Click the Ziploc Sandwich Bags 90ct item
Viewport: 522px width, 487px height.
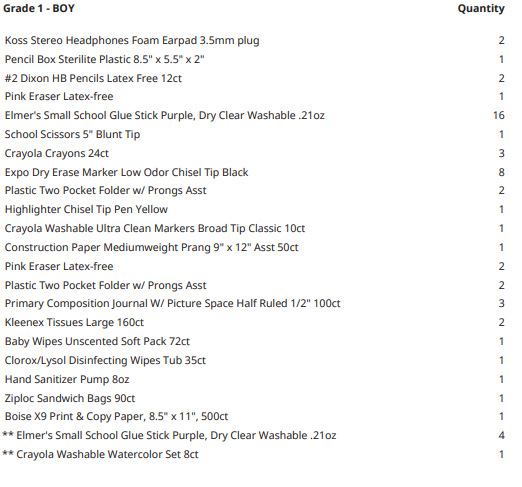[70, 398]
